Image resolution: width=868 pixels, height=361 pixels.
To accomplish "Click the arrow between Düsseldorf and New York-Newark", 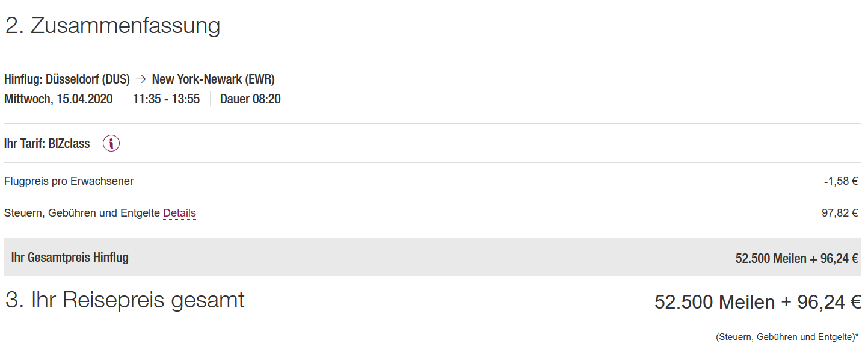I will click(x=141, y=79).
